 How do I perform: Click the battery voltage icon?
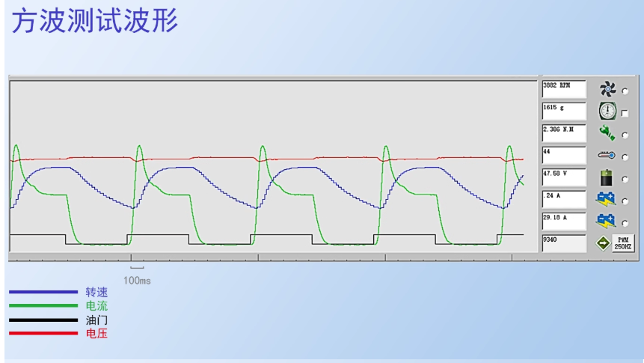(607, 178)
